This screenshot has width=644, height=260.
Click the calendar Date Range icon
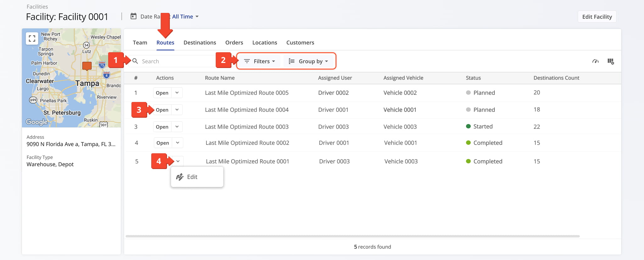click(x=134, y=16)
